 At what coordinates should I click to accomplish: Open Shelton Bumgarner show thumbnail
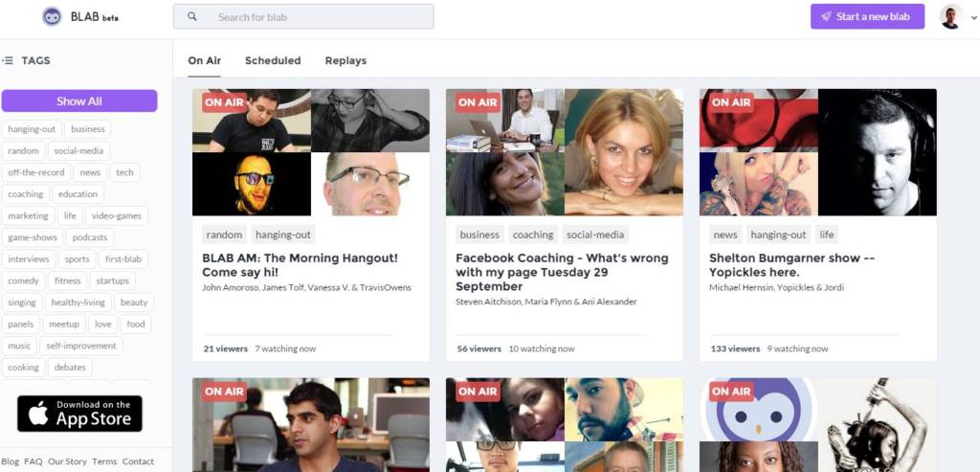[x=818, y=152]
